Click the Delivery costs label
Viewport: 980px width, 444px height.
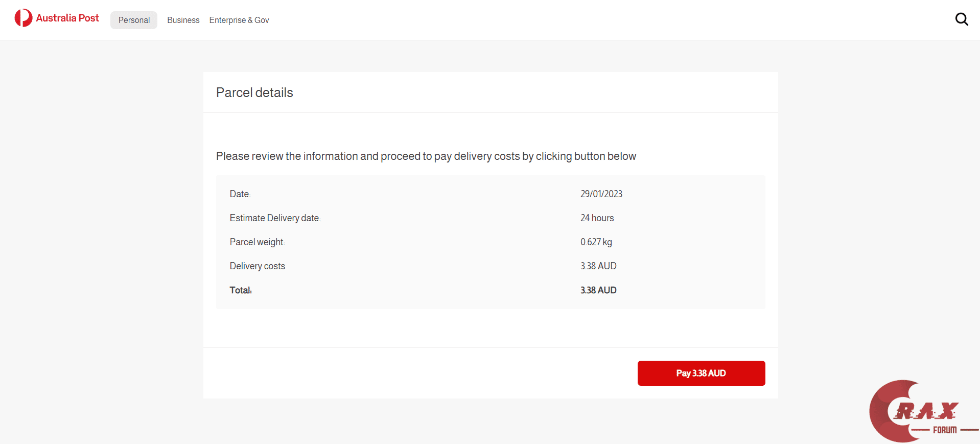click(x=257, y=266)
